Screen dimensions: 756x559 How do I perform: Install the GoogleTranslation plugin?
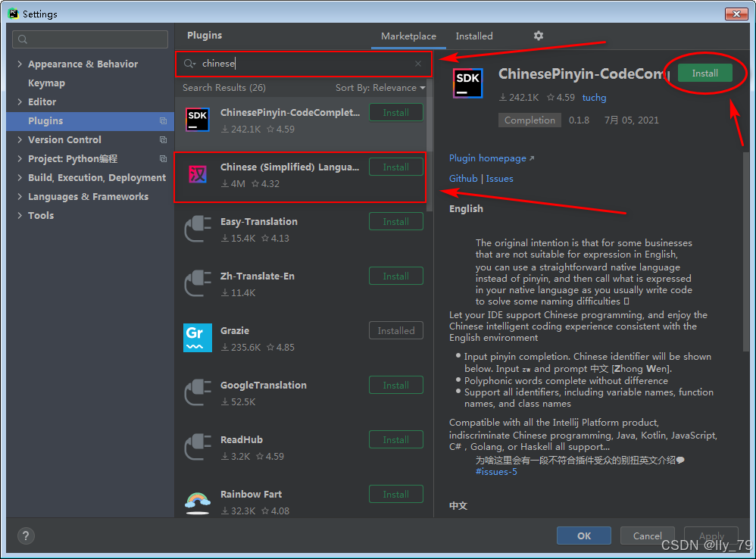pyautogui.click(x=396, y=385)
